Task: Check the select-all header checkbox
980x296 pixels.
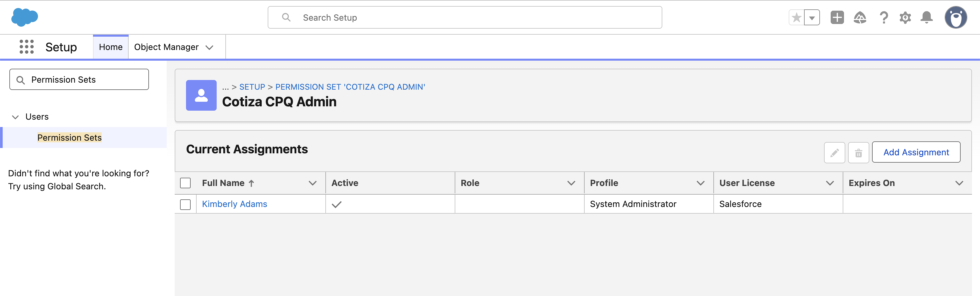Action: coord(185,183)
